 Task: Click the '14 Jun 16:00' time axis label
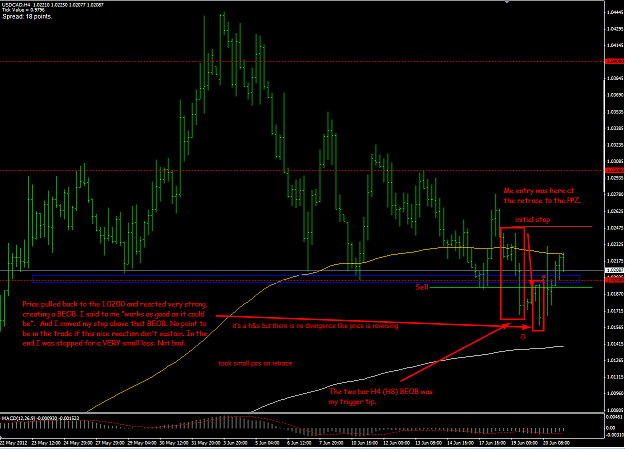click(x=460, y=443)
